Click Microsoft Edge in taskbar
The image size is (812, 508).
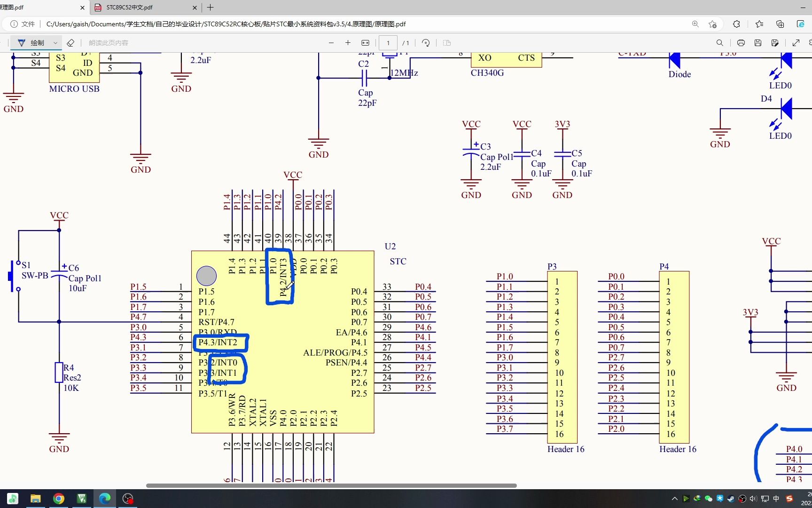[105, 499]
